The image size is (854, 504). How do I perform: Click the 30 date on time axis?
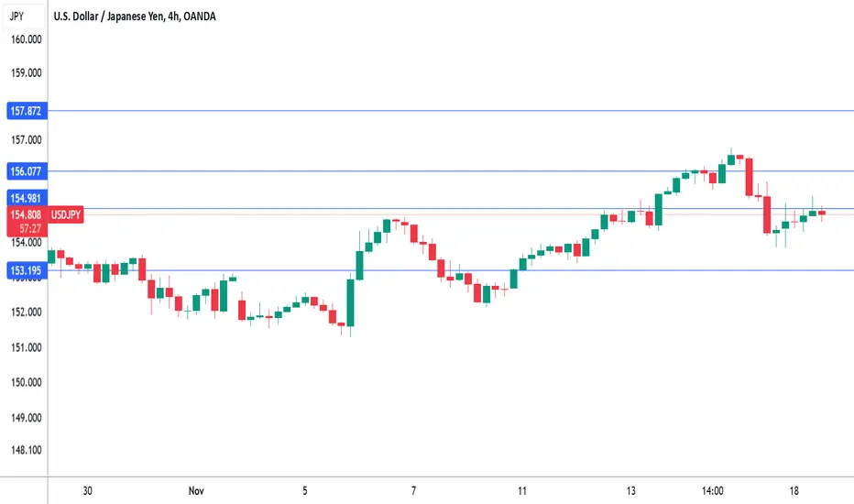88,491
